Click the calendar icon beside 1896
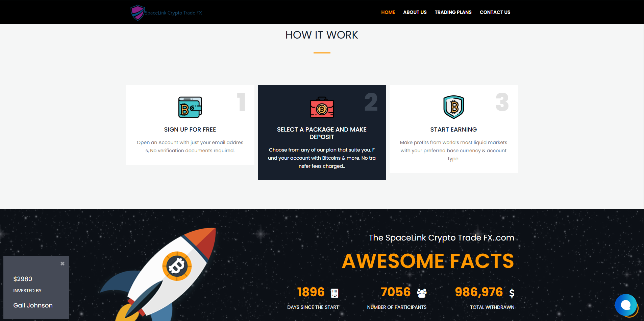 (335, 293)
